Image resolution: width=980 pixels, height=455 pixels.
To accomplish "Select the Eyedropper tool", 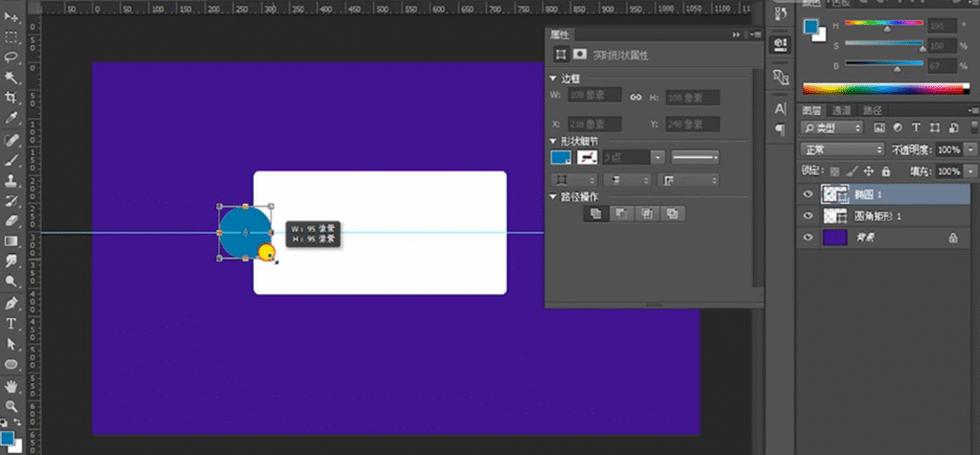I will 11,118.
